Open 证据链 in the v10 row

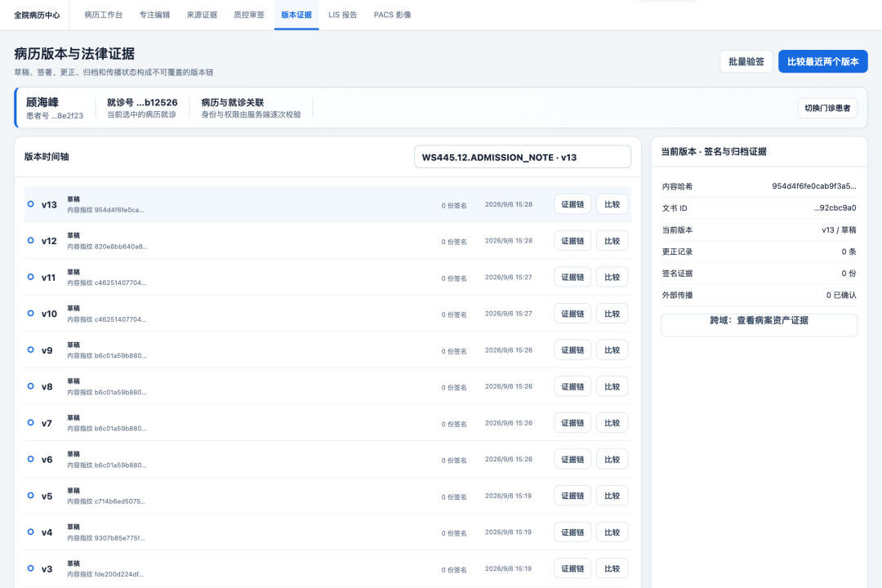pyautogui.click(x=572, y=314)
